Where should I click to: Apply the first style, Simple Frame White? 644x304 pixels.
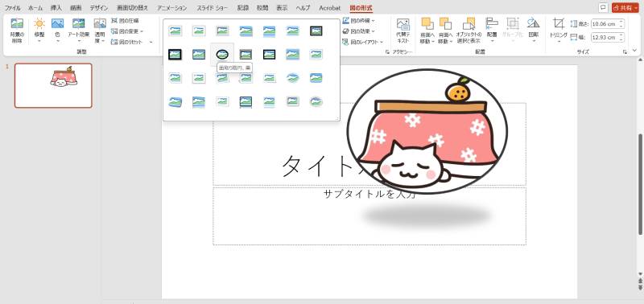(x=175, y=31)
